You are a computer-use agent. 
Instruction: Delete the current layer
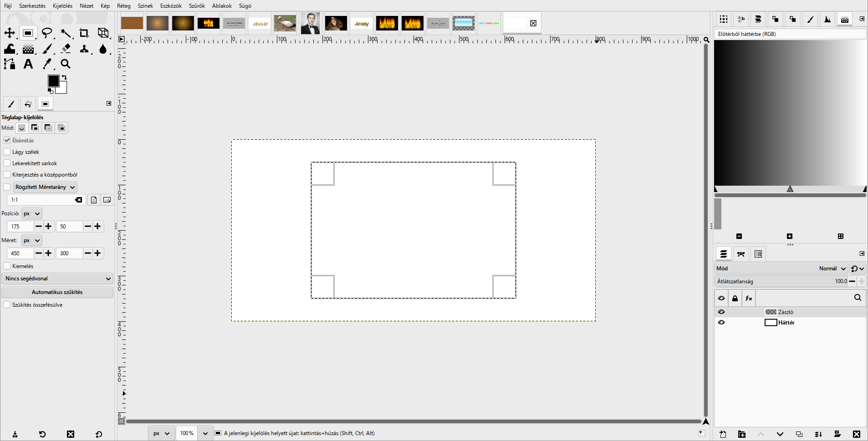(857, 434)
